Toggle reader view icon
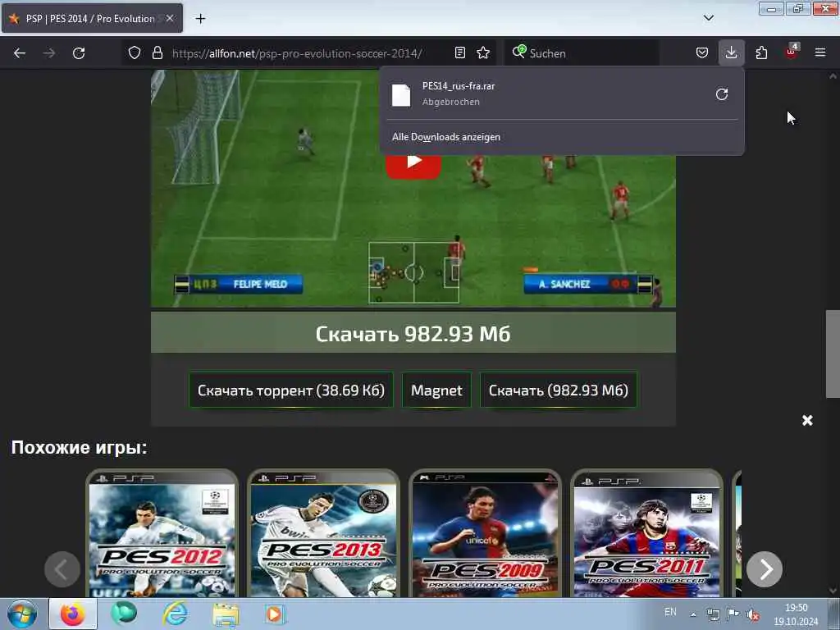 [459, 52]
